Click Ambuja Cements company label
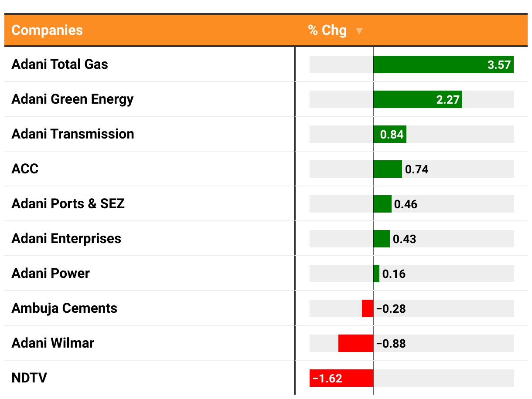Image resolution: width=532 pixels, height=399 pixels. [65, 308]
